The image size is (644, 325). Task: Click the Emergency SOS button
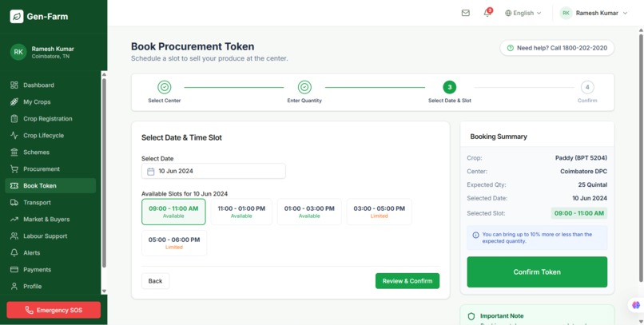tap(54, 310)
